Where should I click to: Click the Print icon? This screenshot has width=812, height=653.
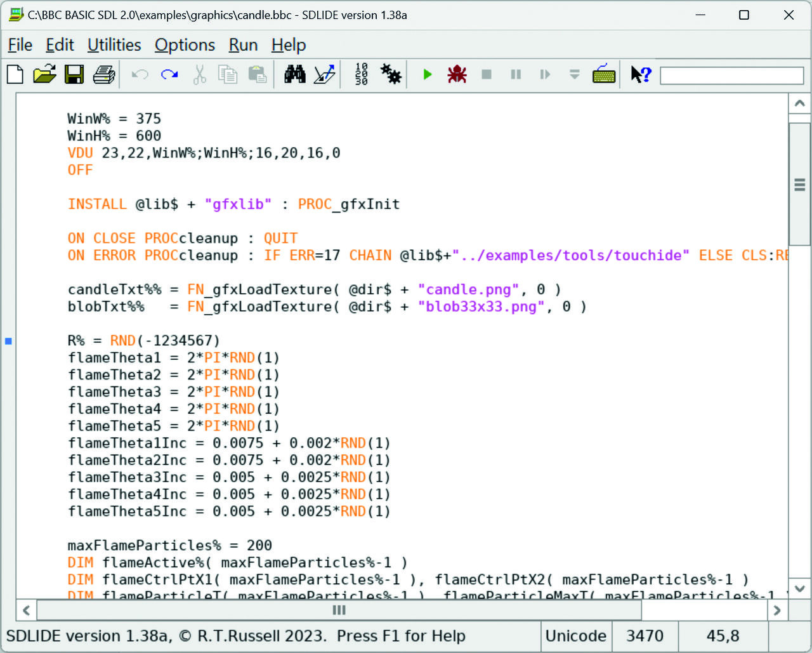(x=104, y=75)
